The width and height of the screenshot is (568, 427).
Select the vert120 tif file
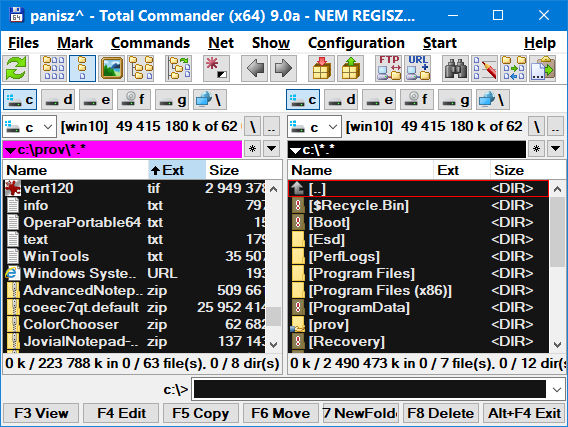click(135, 188)
